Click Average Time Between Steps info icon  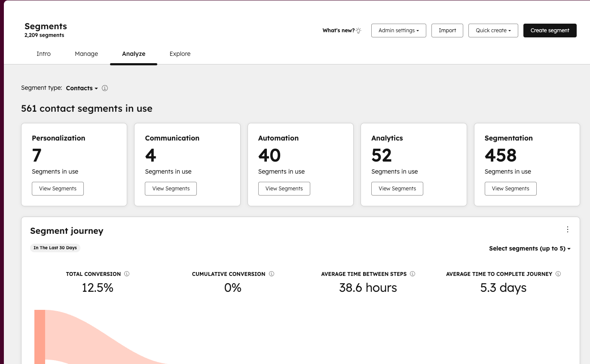(x=413, y=274)
